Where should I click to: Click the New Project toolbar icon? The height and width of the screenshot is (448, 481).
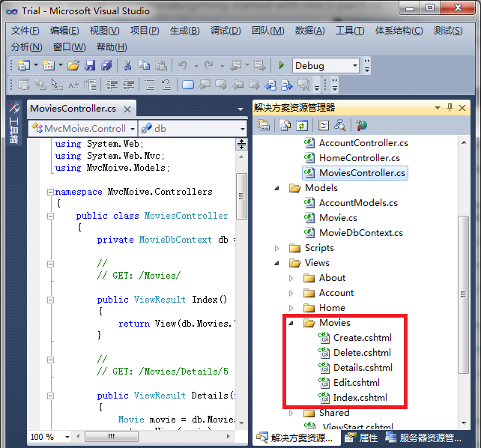coord(24,65)
